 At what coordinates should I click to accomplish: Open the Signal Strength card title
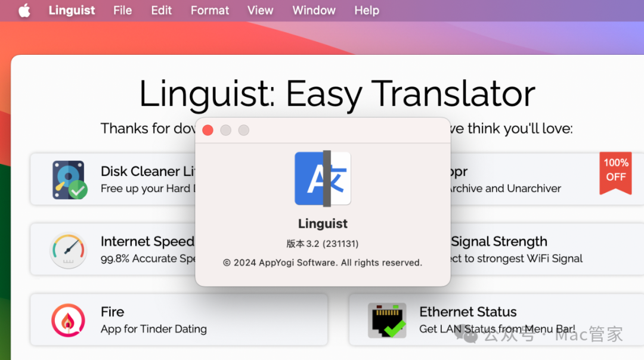(499, 241)
